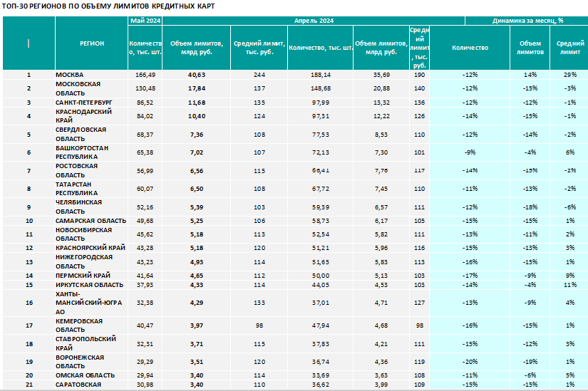Select Moscow's May quantity 166,49
The height and width of the screenshot is (391, 588).
tap(145, 75)
